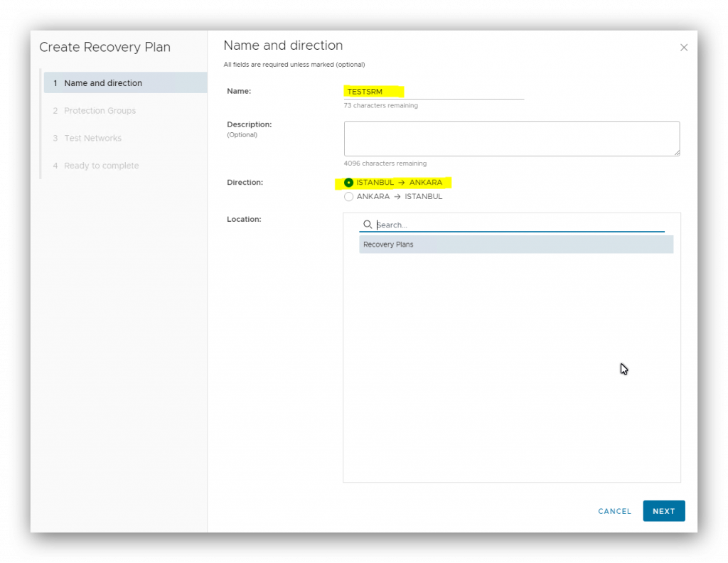This screenshot has width=728, height=563.
Task: Select step 4 Ready to complete
Action: [x=102, y=165]
